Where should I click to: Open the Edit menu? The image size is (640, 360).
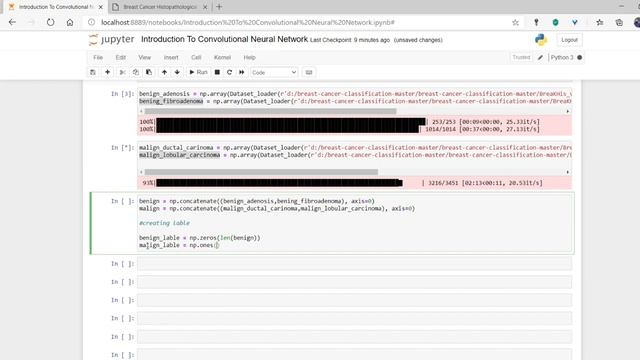(120, 58)
